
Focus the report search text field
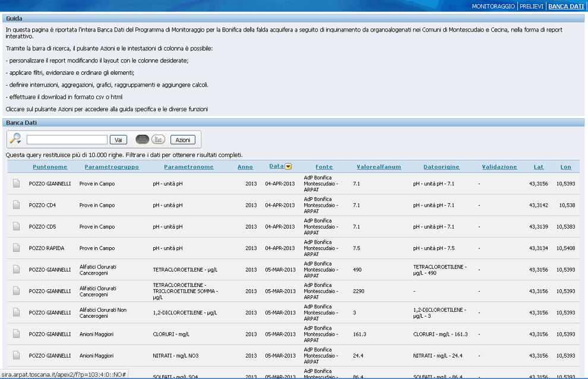67,140
